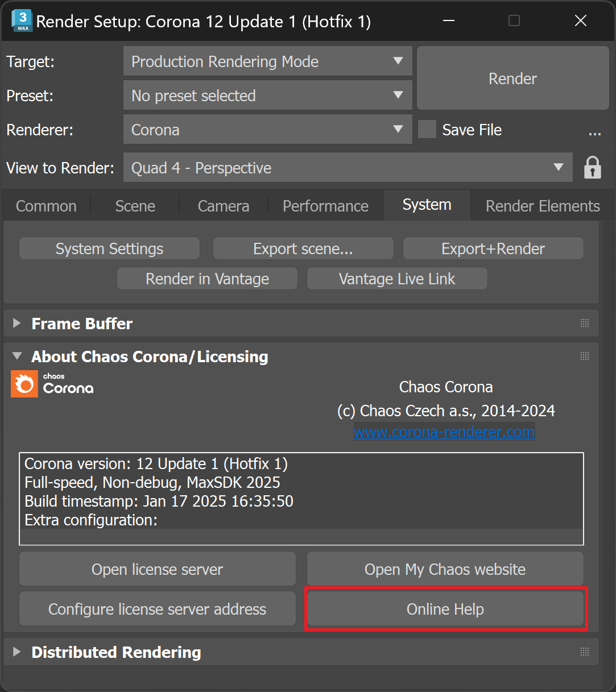Expand the Frame Buffer rollout
This screenshot has width=616, height=692.
tap(17, 323)
